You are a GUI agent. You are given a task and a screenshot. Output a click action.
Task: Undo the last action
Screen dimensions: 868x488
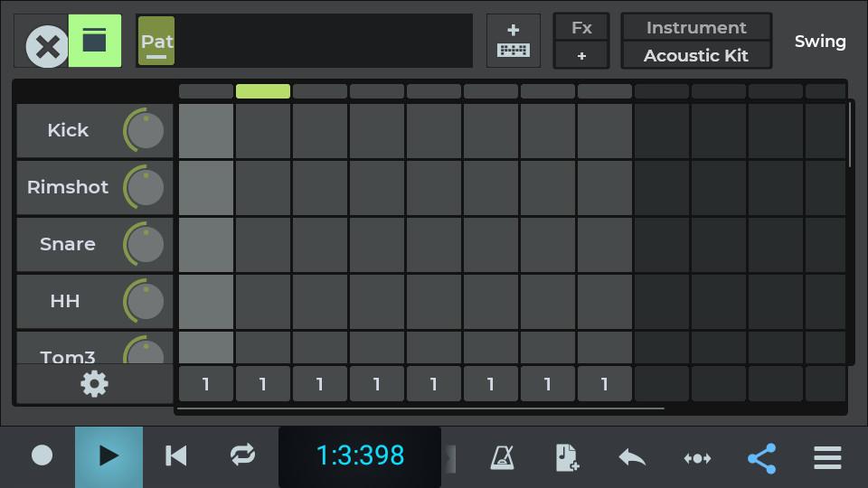pos(632,457)
